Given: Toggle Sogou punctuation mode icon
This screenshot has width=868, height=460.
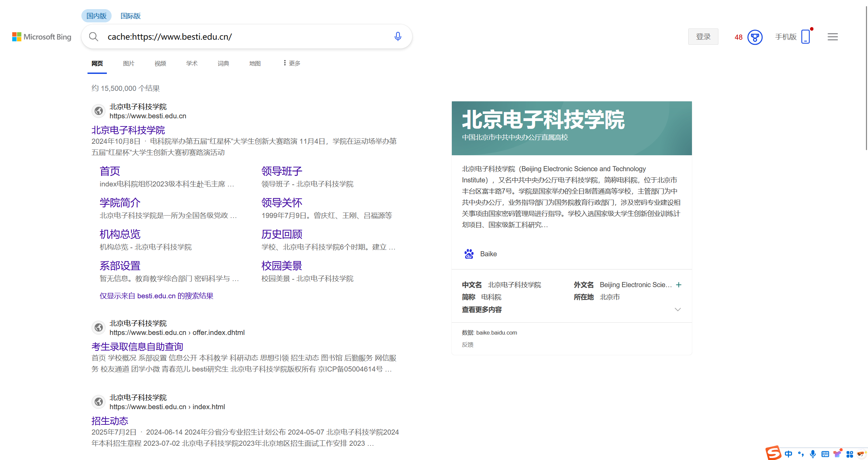Looking at the screenshot, I should pos(801,454).
